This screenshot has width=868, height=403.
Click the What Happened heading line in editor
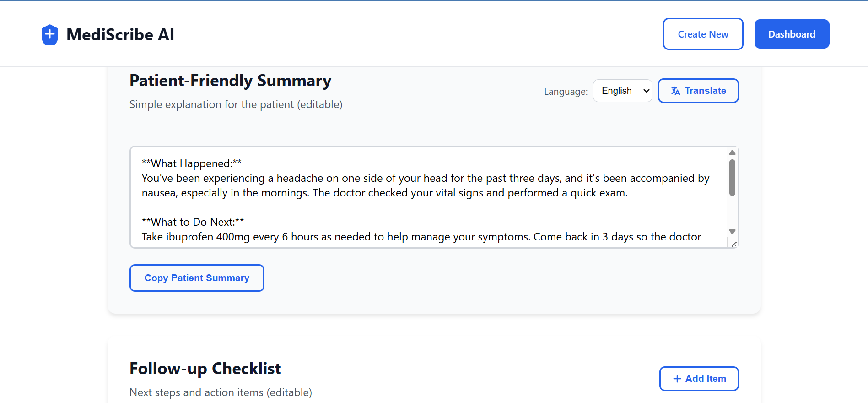coord(192,163)
